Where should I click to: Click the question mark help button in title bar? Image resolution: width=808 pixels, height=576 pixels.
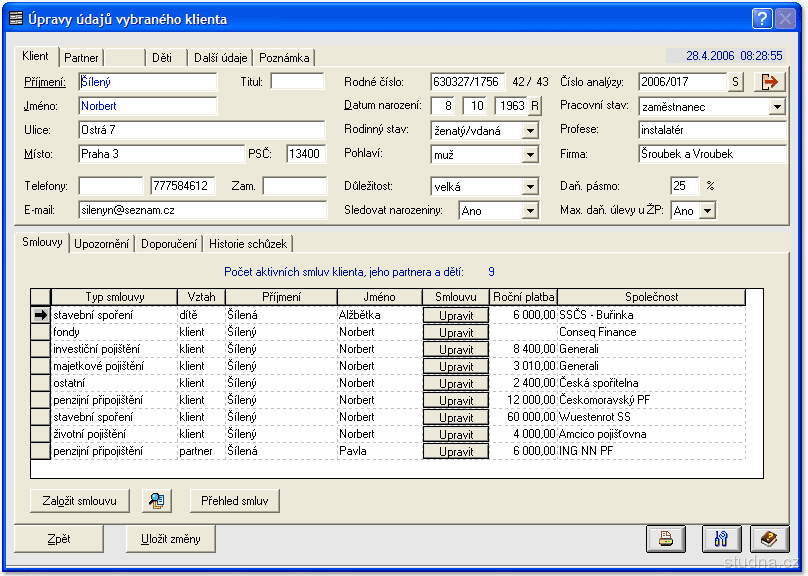pos(761,18)
